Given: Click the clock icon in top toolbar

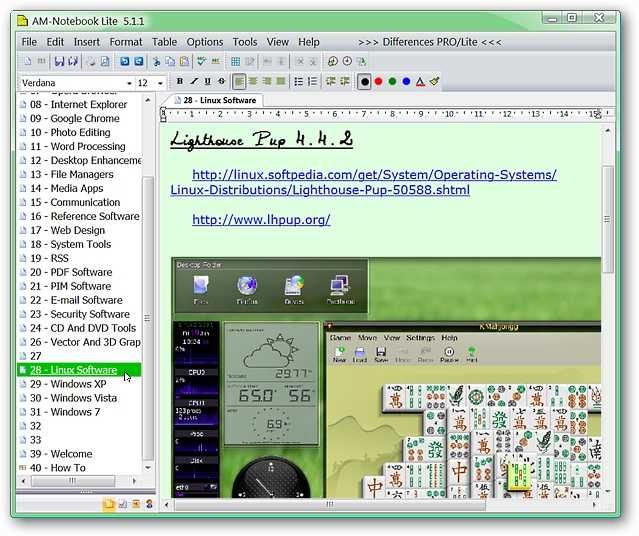Looking at the screenshot, I should tap(347, 61).
